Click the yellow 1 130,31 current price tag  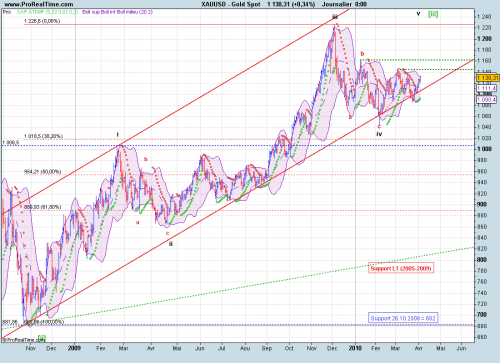pos(488,78)
